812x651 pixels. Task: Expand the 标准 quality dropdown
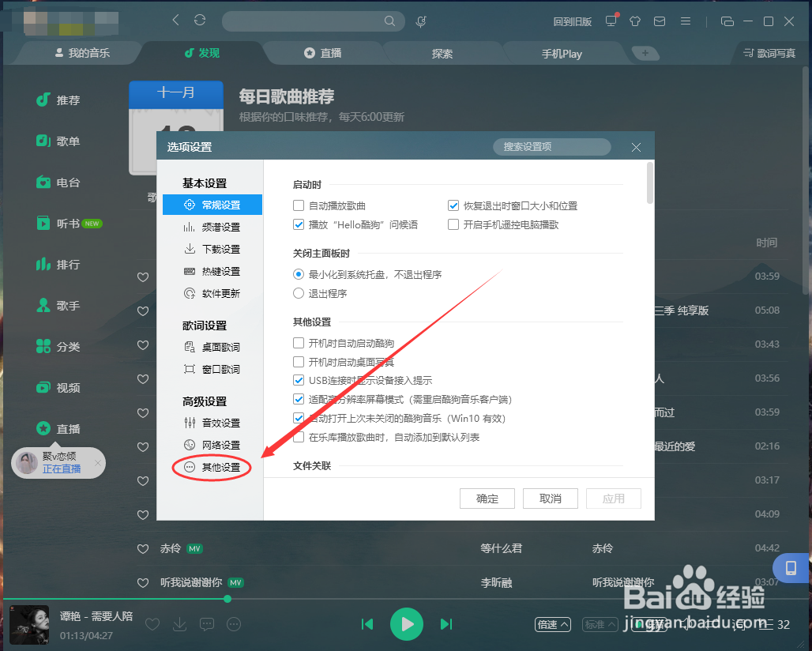pos(600,625)
